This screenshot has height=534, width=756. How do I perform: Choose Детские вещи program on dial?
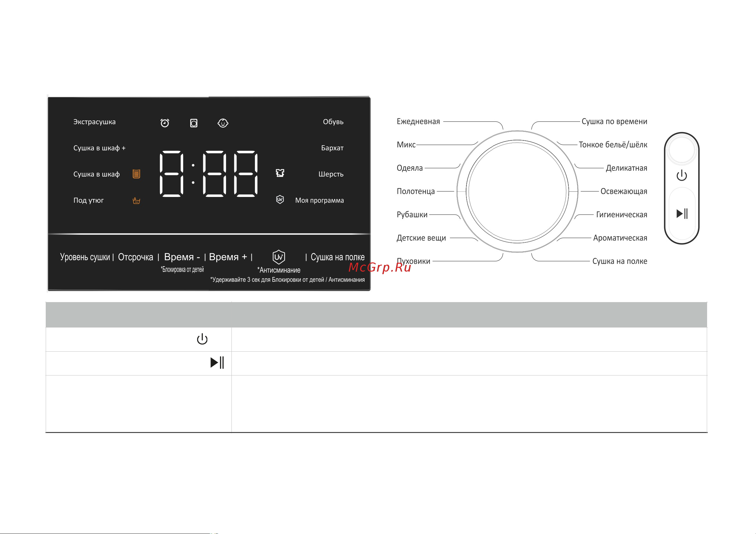point(421,238)
